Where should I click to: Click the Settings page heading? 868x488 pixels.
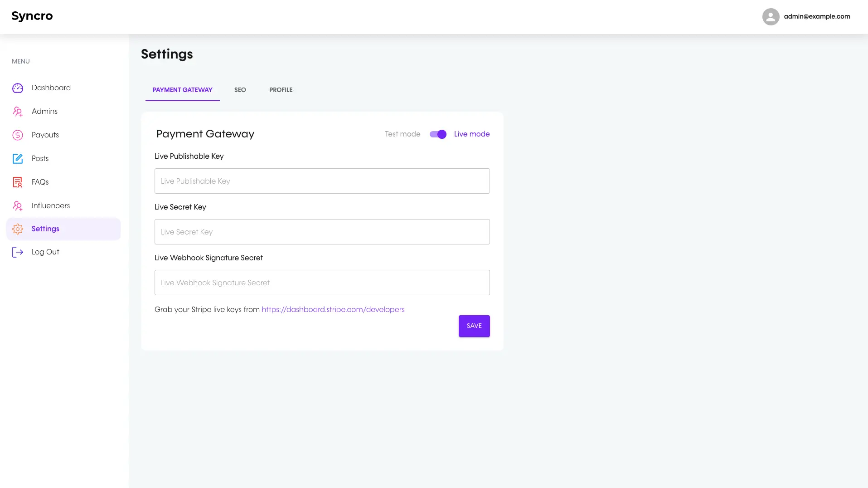167,54
